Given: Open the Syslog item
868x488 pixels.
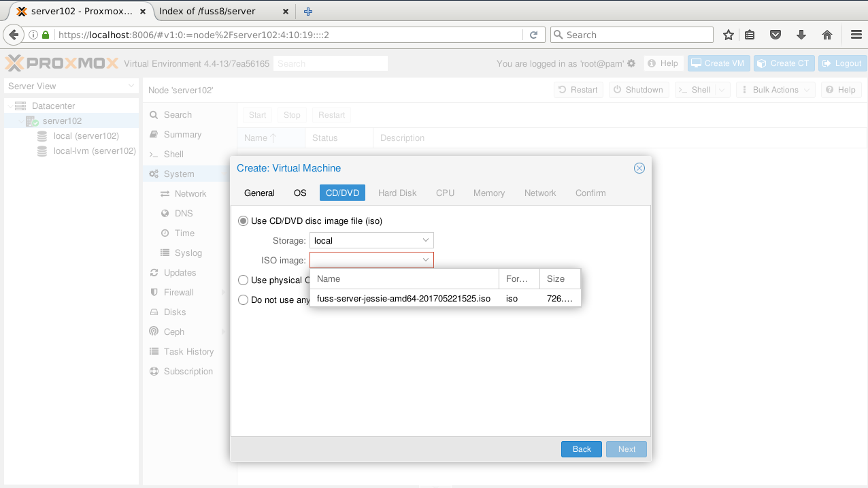Looking at the screenshot, I should coord(188,253).
